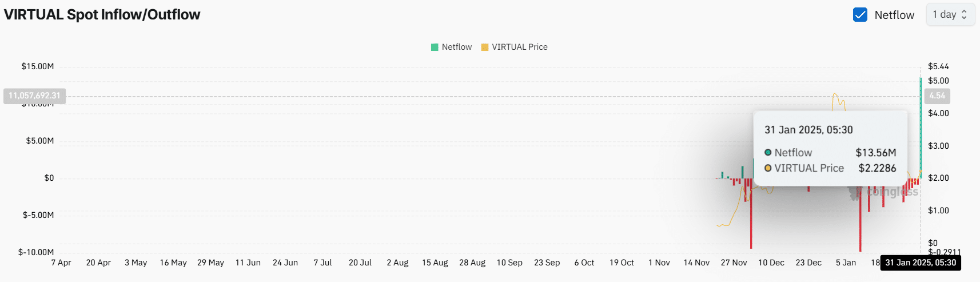
Task: Hide the VIRTUAL Price series via legend label
Action: point(519,47)
